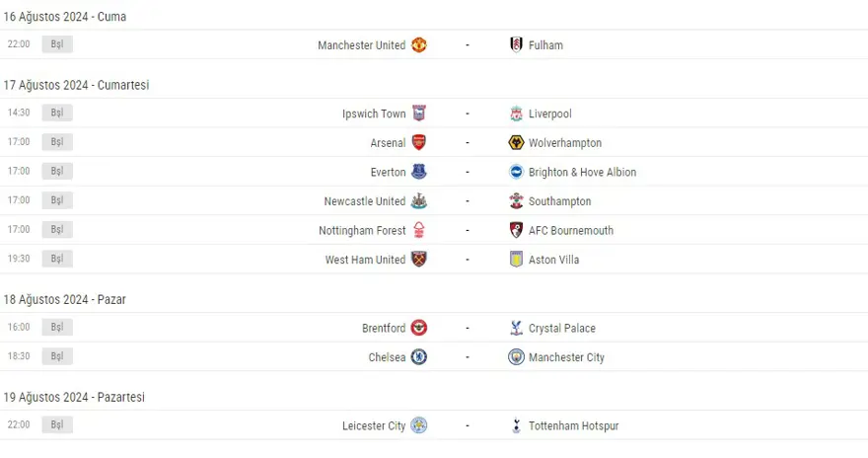This screenshot has height=458, width=868.
Task: Click the Aston Villa badge
Action: click(x=516, y=260)
